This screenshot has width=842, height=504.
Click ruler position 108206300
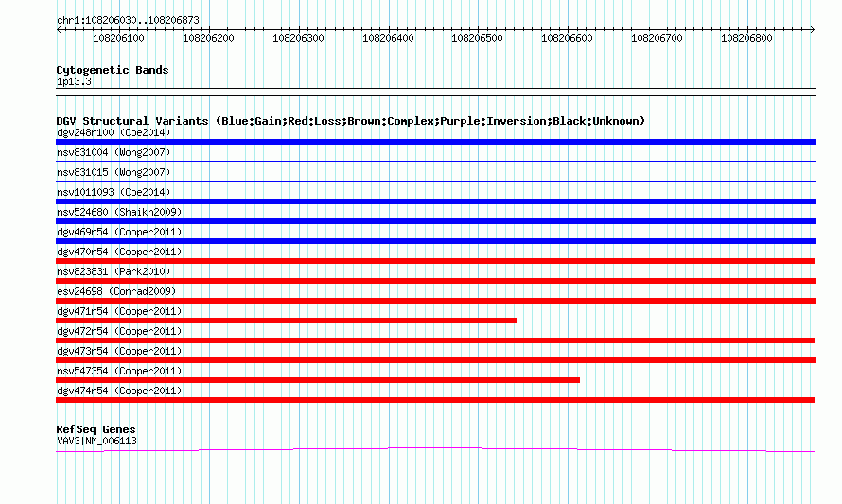point(298,38)
